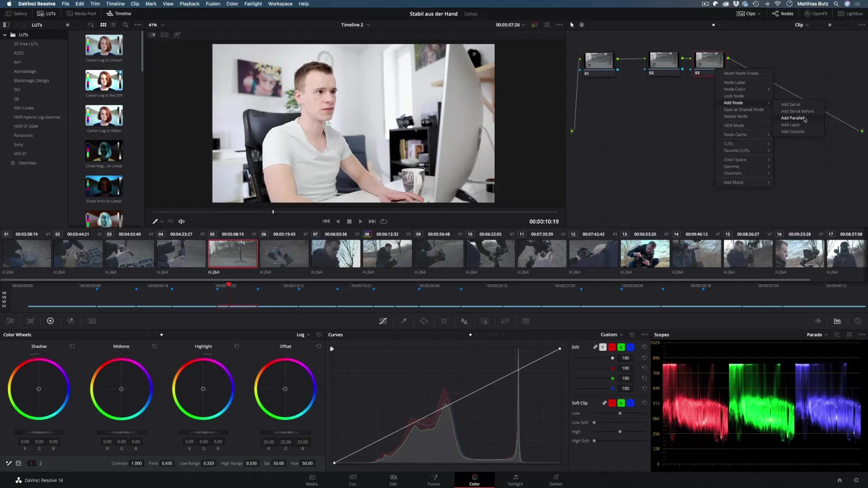Open the viewer zoom 41% dropdown
The height and width of the screenshot is (488, 868).
(x=156, y=25)
